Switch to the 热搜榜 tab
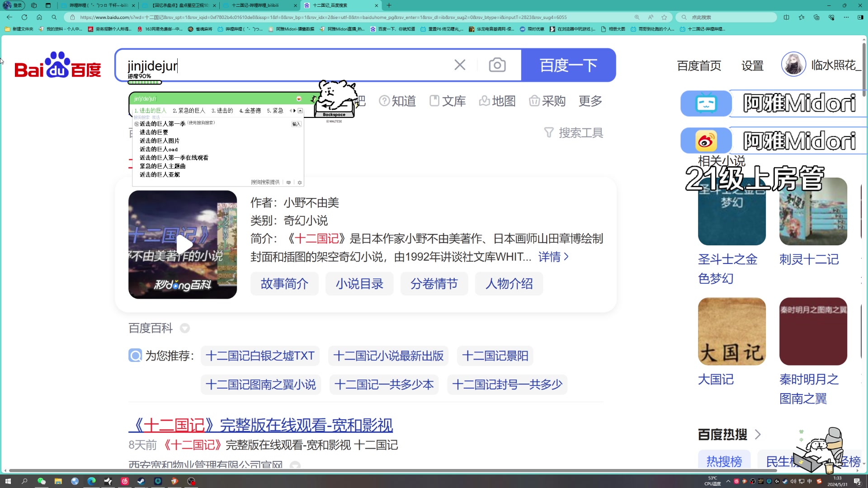868x488 pixels. click(x=724, y=461)
